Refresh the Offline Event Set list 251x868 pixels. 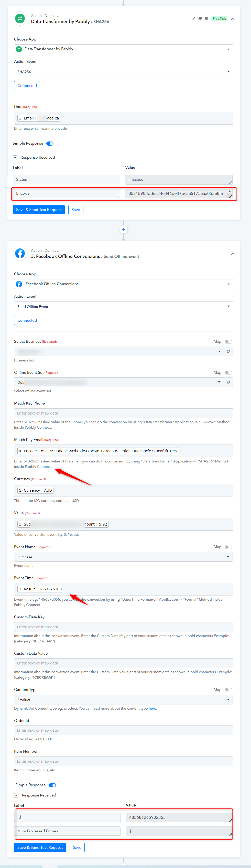(228, 382)
